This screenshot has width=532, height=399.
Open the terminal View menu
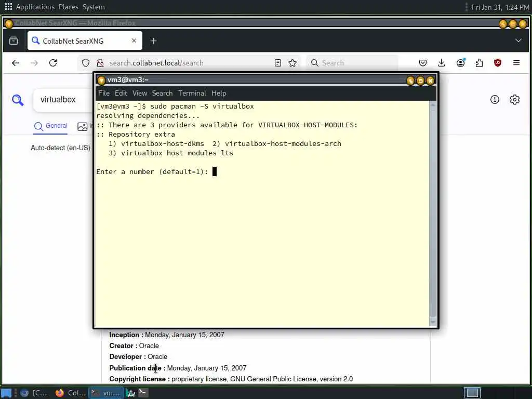pyautogui.click(x=140, y=93)
